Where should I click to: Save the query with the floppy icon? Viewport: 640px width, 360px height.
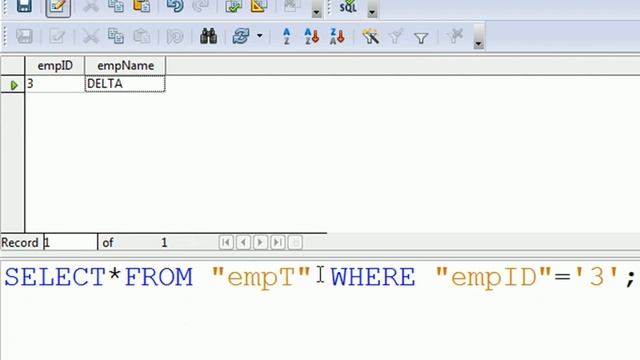(24, 6)
